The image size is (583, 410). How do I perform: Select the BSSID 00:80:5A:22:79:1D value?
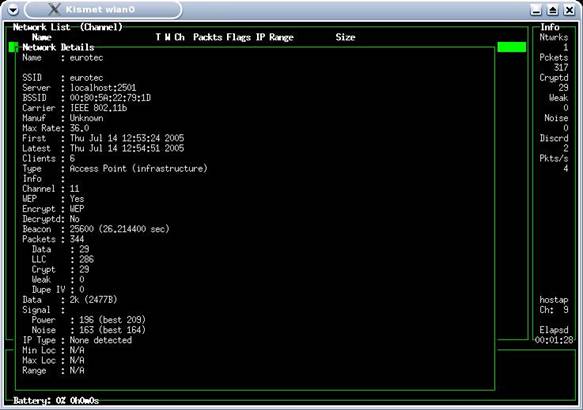click(110, 98)
